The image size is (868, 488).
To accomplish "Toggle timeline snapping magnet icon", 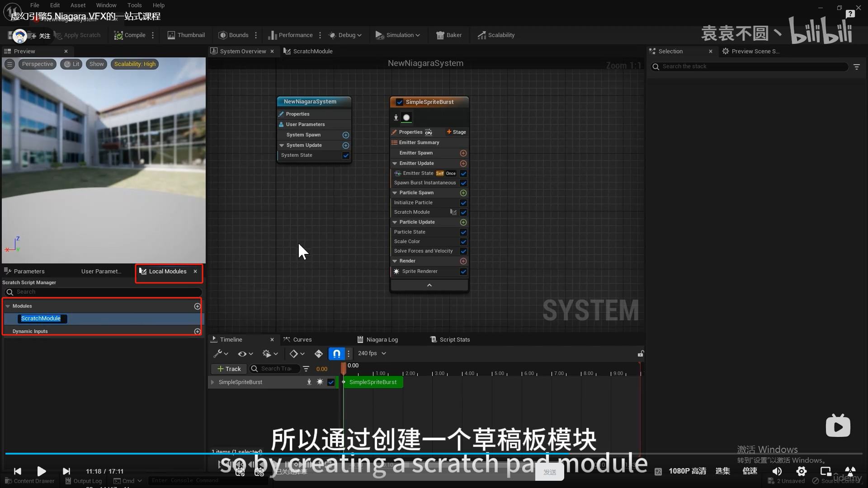I will click(337, 354).
